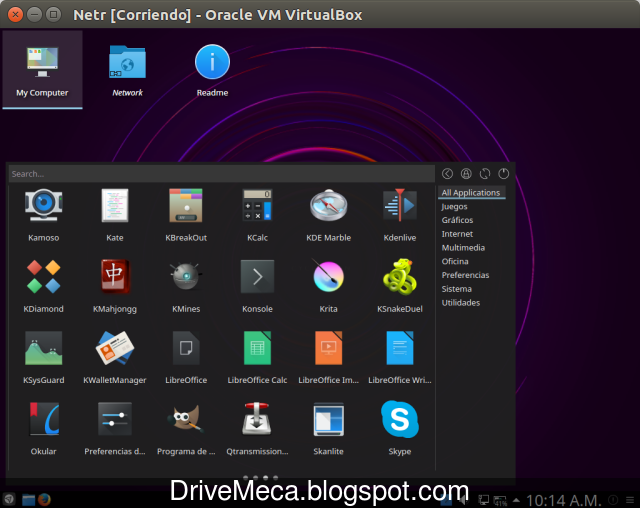Select the Utilidades category
This screenshot has width=640, height=508.
click(461, 303)
